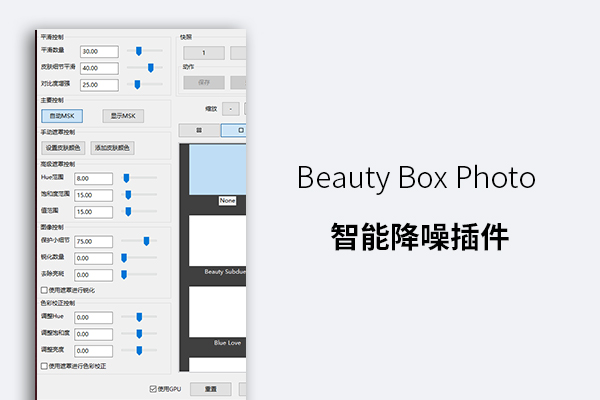Image resolution: width=600 pixels, height=400 pixels.
Task: Switch presets to single-column view icon
Action: (234, 131)
